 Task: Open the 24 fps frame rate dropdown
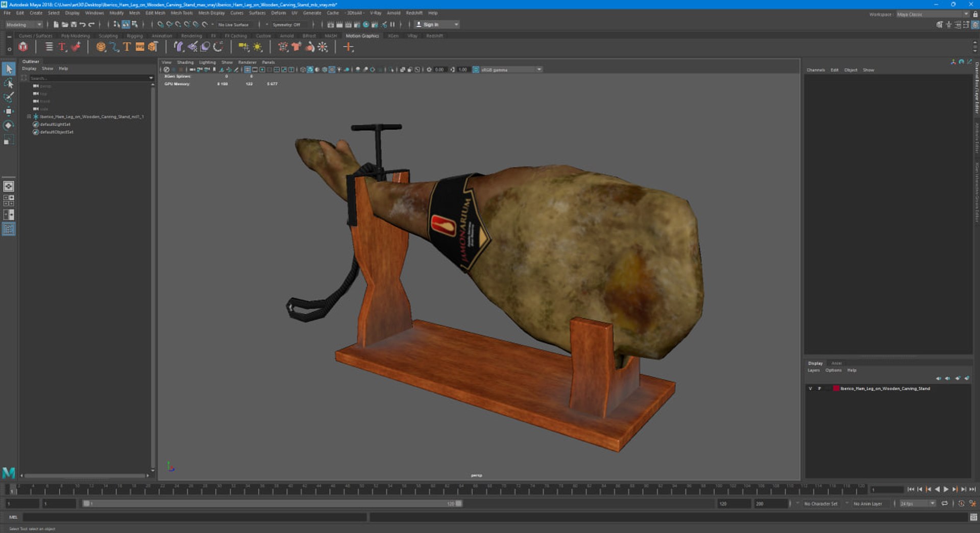(x=917, y=503)
